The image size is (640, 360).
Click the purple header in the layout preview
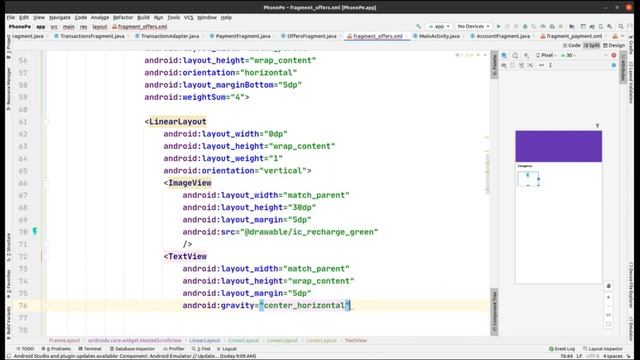point(558,146)
